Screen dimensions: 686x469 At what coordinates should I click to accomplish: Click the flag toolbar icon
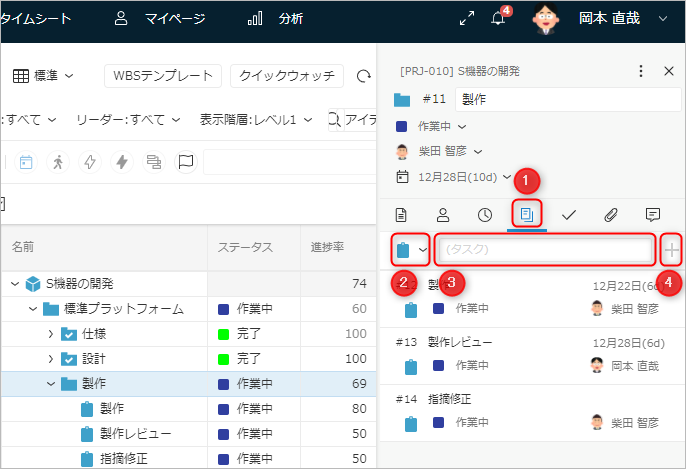[185, 162]
